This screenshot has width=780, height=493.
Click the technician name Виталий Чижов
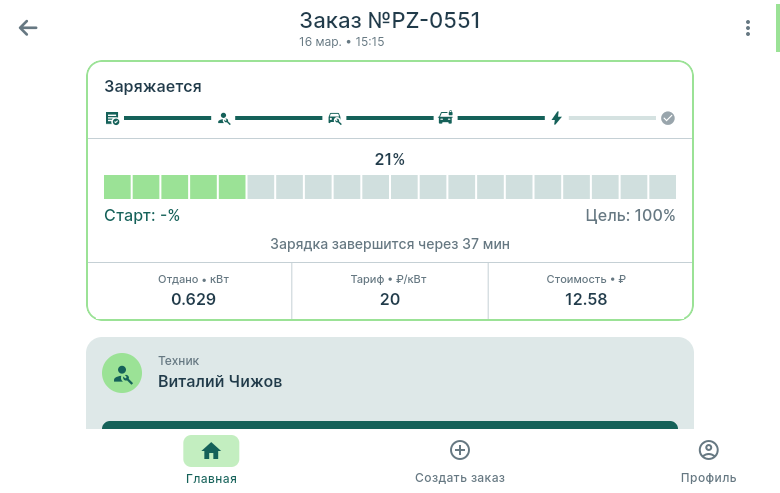point(220,381)
